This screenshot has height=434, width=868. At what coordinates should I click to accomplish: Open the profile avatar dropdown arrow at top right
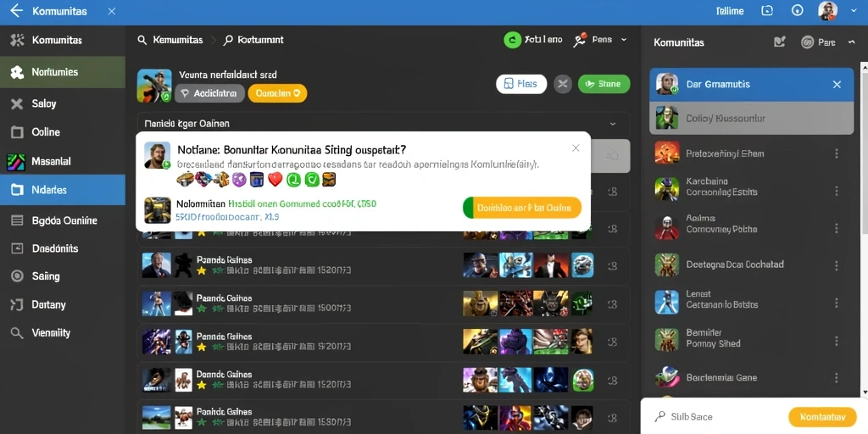point(851,10)
